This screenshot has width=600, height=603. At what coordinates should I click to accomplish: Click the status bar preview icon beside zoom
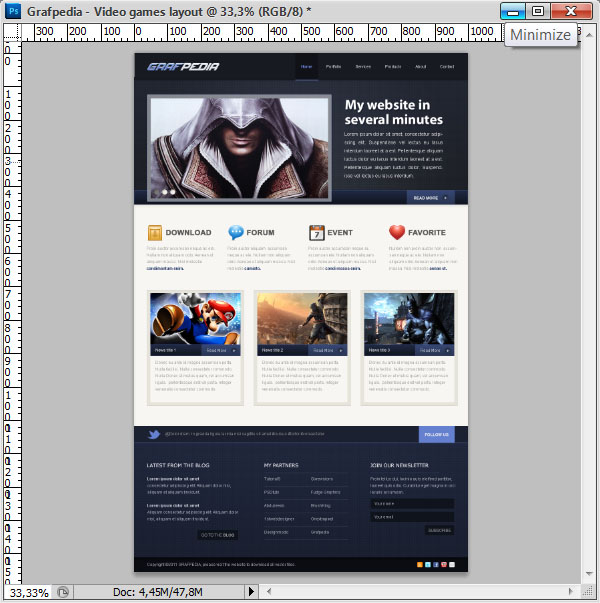[63, 592]
